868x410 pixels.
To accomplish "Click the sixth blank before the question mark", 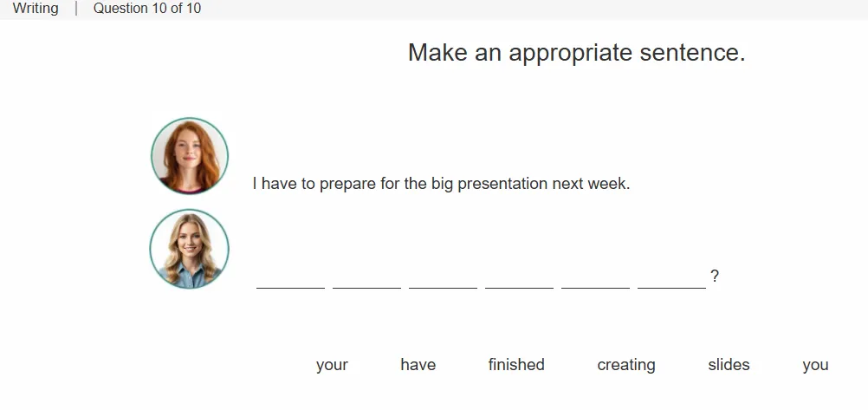I will (671, 279).
